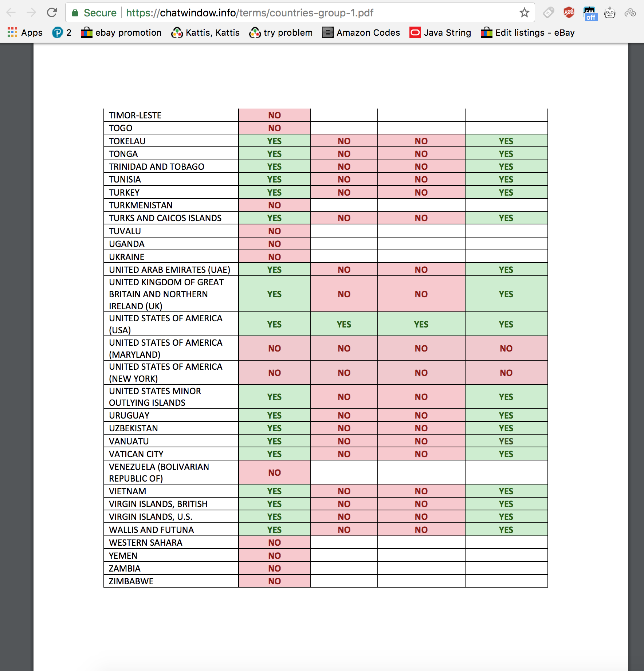The height and width of the screenshot is (671, 644).
Task: Click the 'TIMOR-LESTE' country cell
Action: point(171,115)
